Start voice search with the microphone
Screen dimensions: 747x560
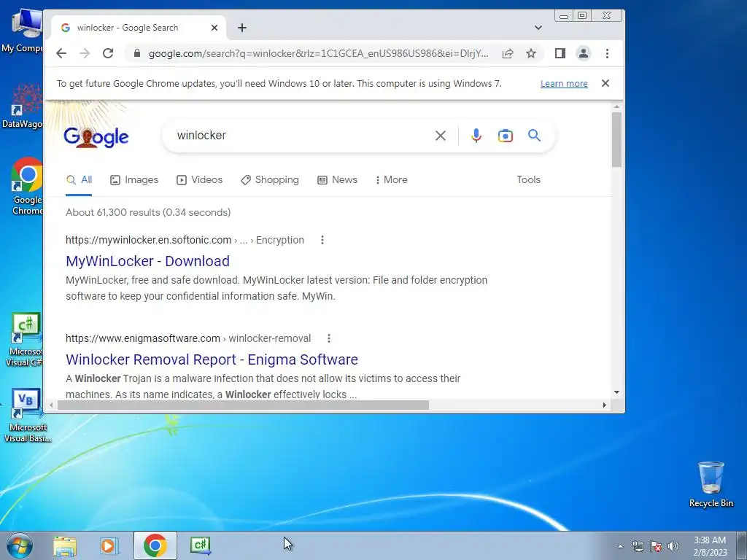[476, 136]
